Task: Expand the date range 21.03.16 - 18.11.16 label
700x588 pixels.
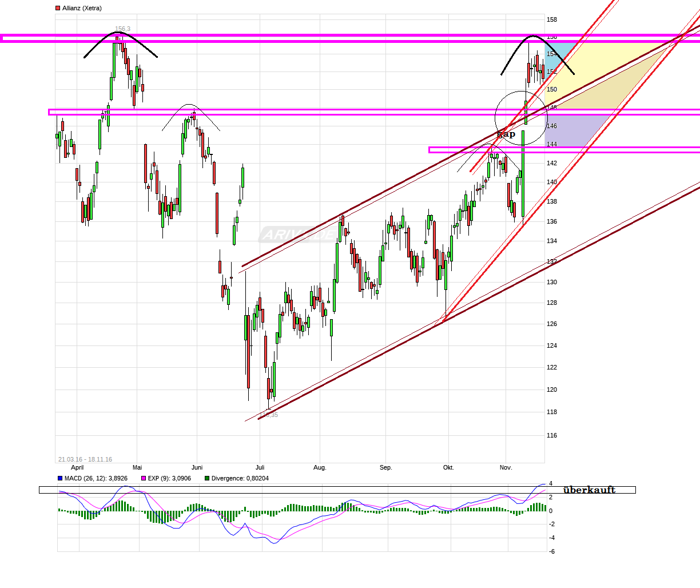Action: click(85, 459)
